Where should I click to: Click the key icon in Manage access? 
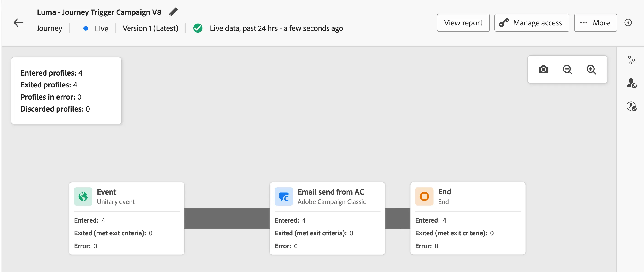504,22
